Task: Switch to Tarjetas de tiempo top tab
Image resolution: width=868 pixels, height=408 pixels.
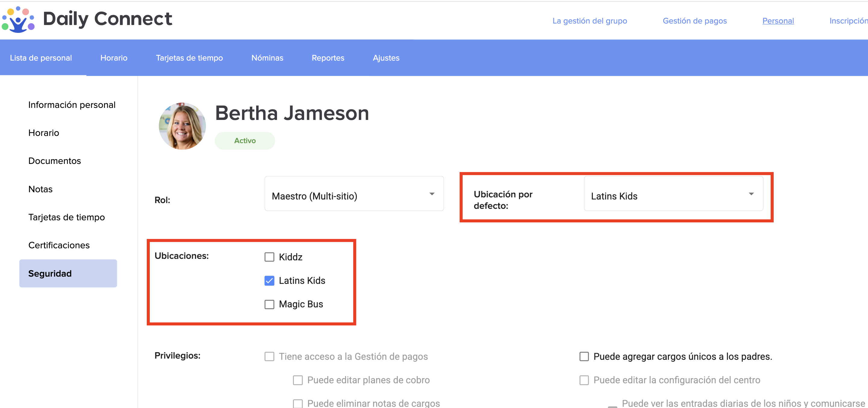Action: tap(189, 58)
